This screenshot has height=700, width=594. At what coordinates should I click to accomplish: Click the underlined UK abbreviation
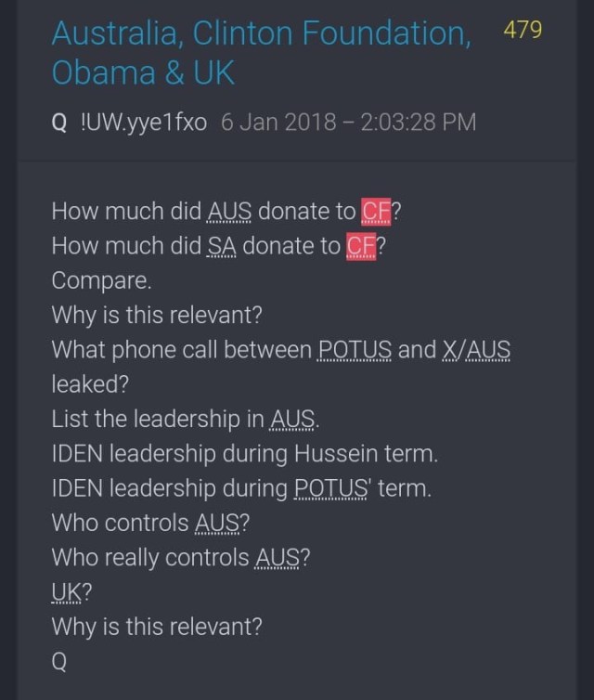pyautogui.click(x=67, y=592)
